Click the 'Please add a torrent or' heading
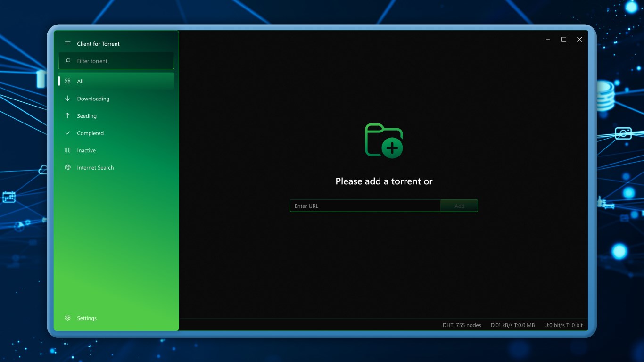The image size is (644, 362). pyautogui.click(x=384, y=181)
